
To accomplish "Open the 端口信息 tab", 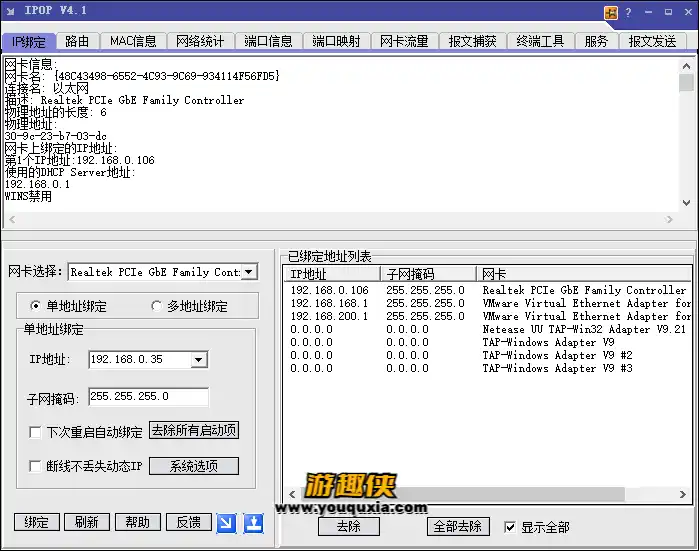I will (268, 41).
